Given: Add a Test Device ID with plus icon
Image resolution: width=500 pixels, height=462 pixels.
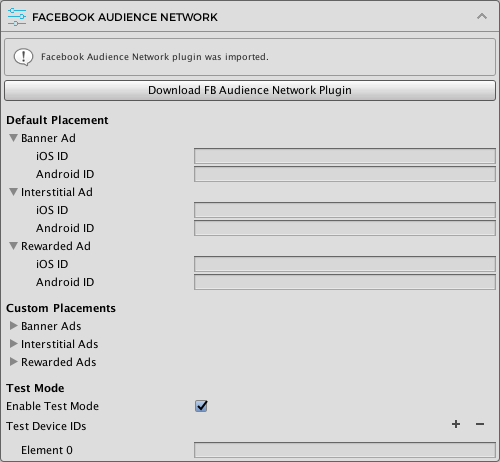Looking at the screenshot, I should pyautogui.click(x=456, y=424).
